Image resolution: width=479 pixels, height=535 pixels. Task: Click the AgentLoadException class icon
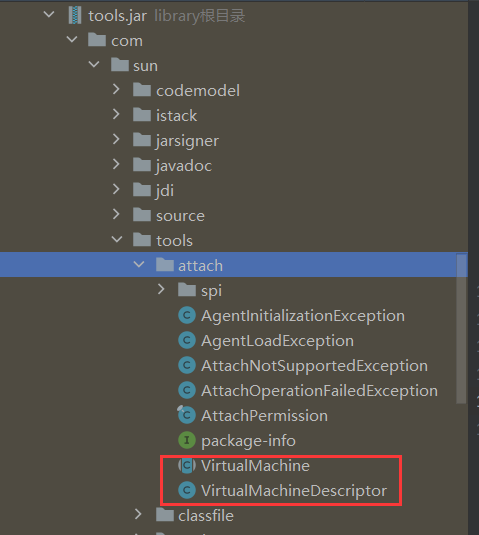[x=187, y=340]
